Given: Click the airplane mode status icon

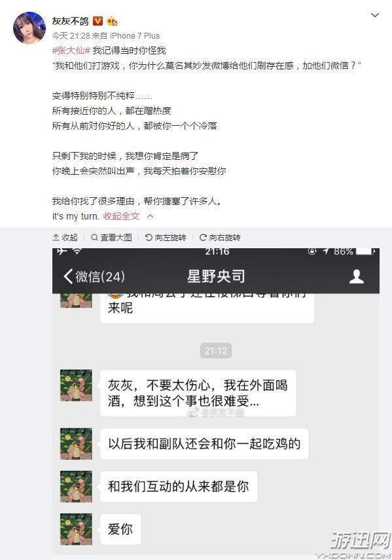Looking at the screenshot, I should tap(62, 251).
